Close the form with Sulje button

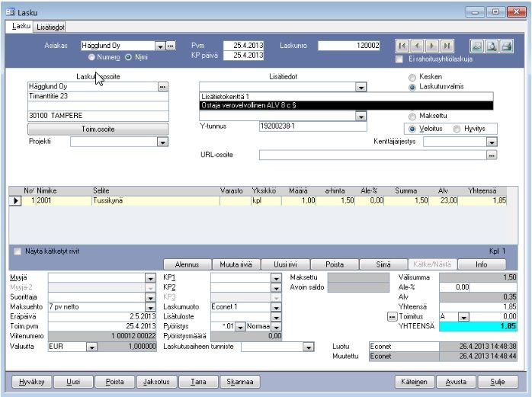coord(498,382)
